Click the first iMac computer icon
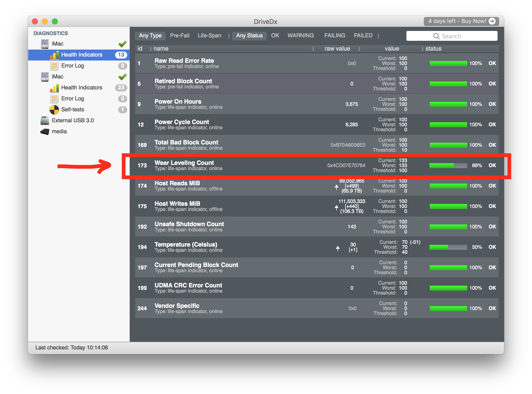This screenshot has width=532, height=394. 45,44
